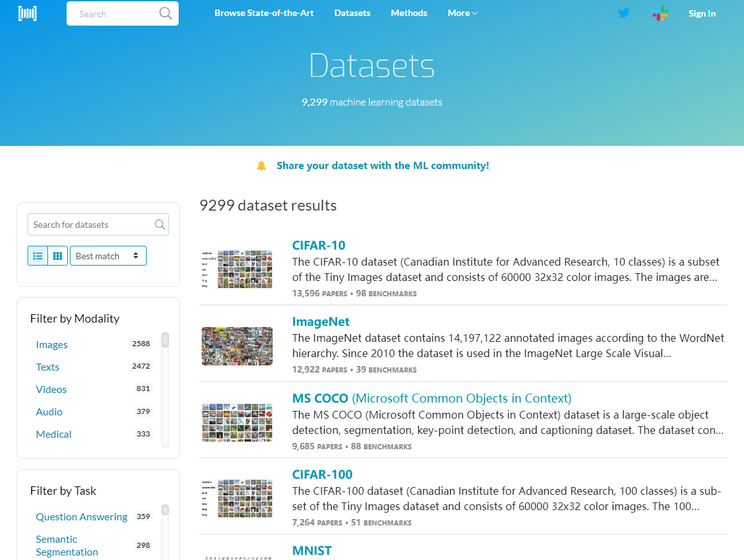The height and width of the screenshot is (560, 744).
Task: Switch results to grid view
Action: (57, 255)
